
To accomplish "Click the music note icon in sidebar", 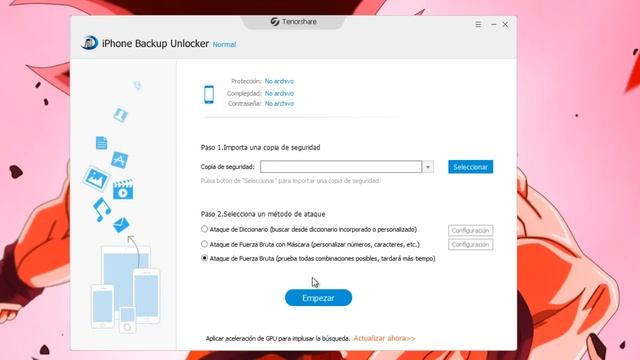I will tap(102, 209).
